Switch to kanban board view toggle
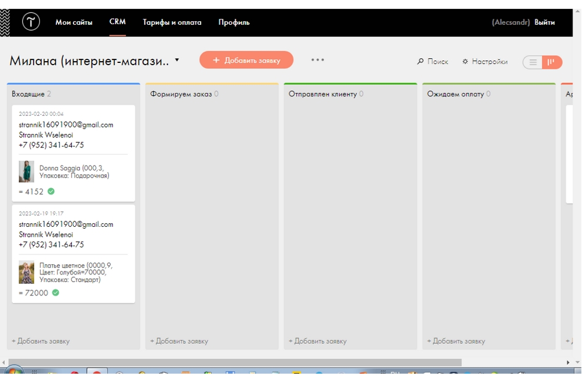588x382 pixels. (552, 62)
